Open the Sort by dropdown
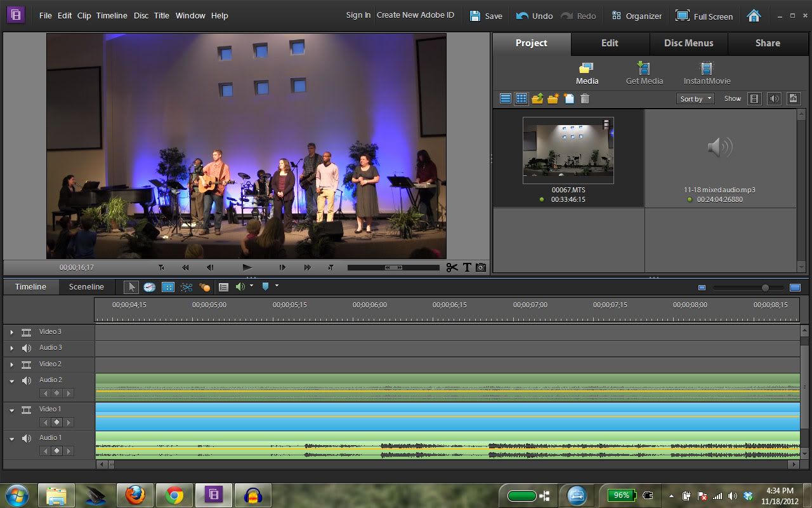 pos(696,98)
